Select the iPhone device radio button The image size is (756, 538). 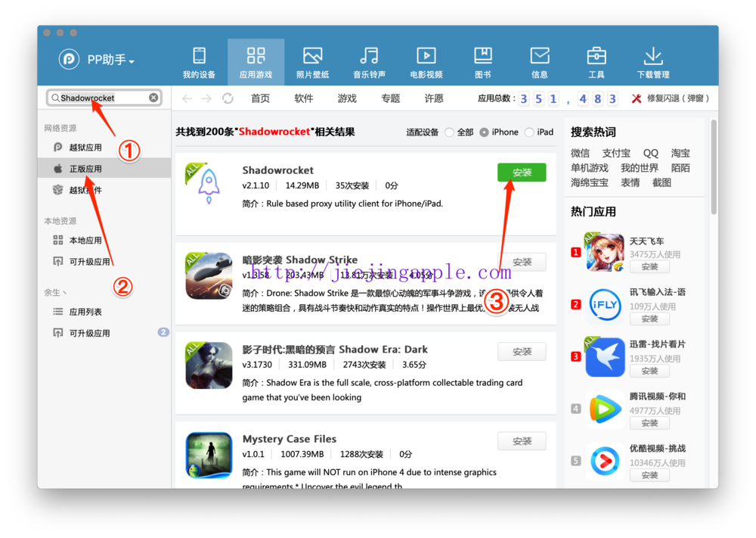484,132
